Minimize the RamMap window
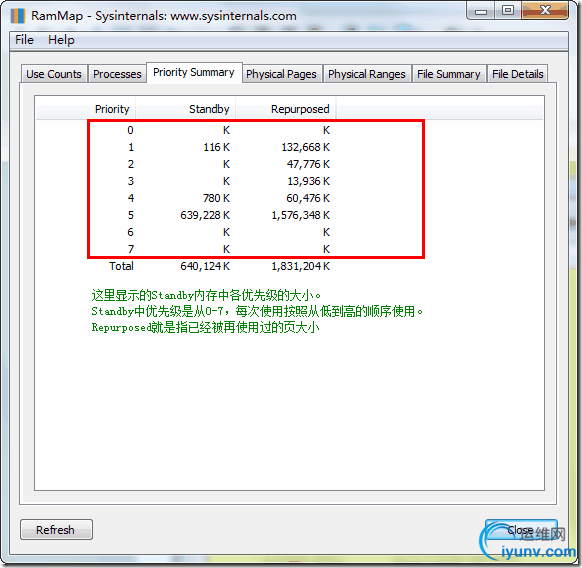Screen dimensions: 582x568 coord(481,12)
